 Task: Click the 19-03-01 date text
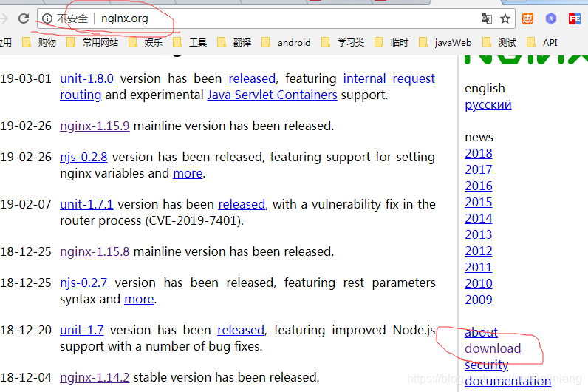(x=26, y=78)
